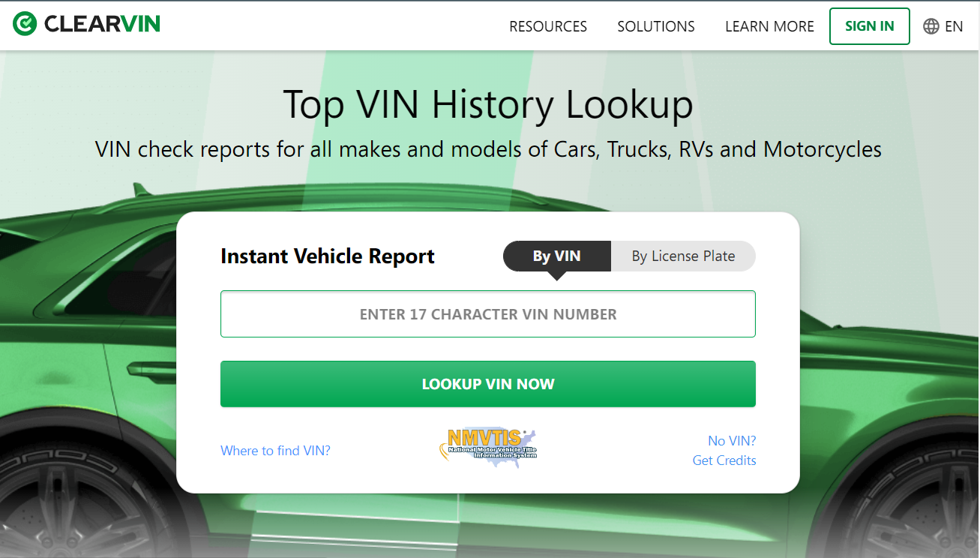Click the ClearVIN logo
Image resolution: width=980 pixels, height=558 pixels.
point(86,24)
